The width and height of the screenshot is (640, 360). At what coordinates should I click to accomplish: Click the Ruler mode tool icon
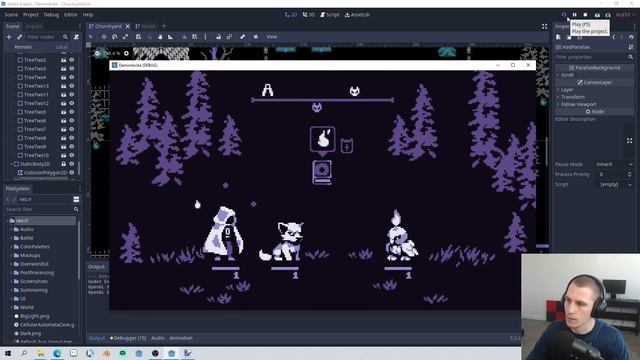[x=170, y=37]
